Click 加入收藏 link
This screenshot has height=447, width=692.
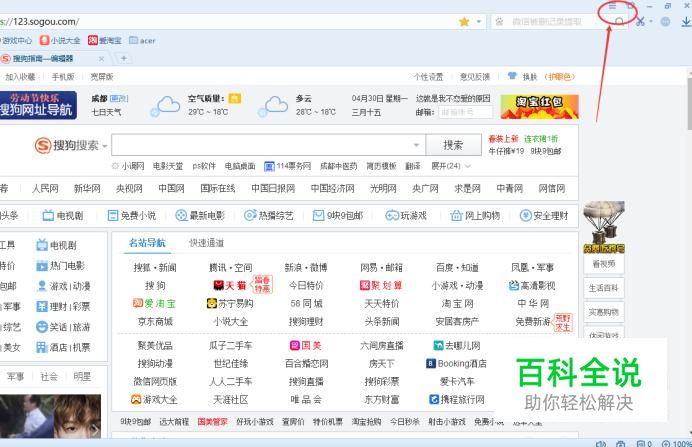[x=20, y=77]
